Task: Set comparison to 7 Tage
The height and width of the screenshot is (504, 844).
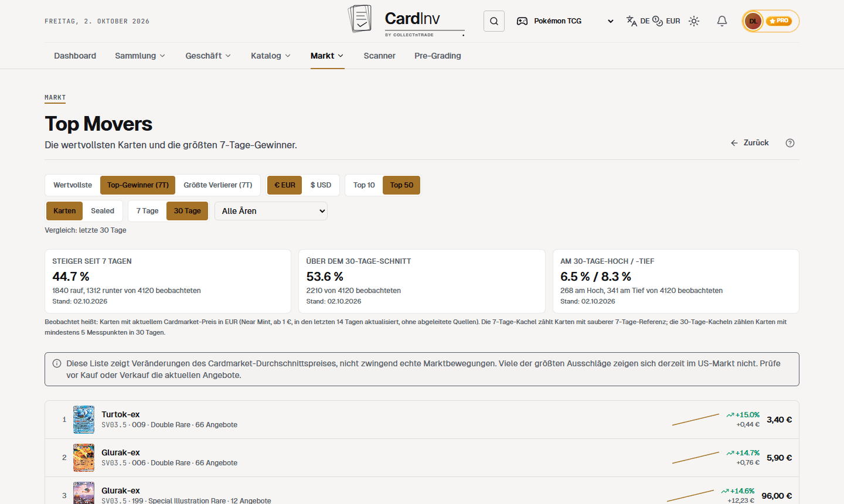Action: tap(148, 211)
